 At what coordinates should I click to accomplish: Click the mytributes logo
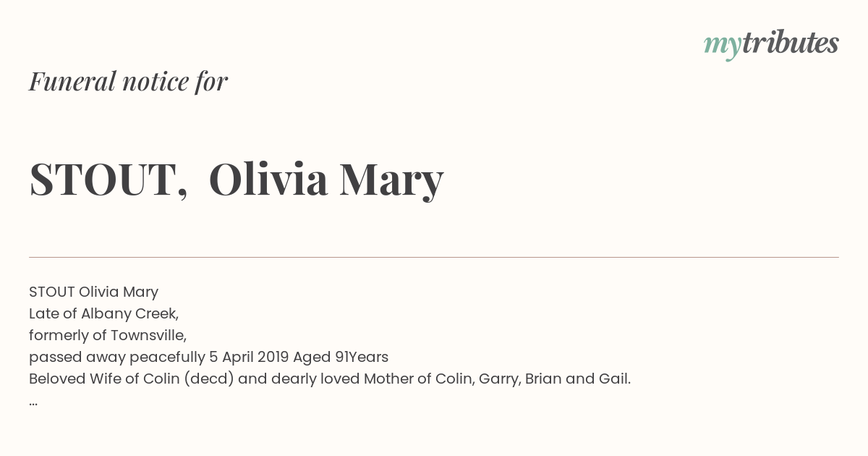click(x=771, y=45)
